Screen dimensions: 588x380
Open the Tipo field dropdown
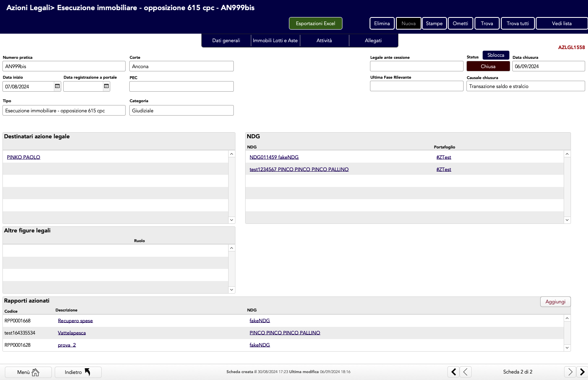coord(64,111)
